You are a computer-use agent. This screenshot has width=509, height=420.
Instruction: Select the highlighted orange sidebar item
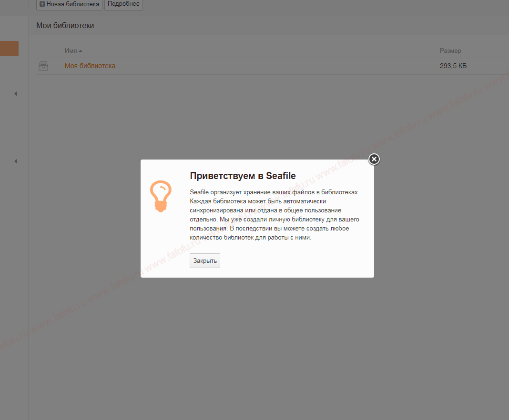point(9,49)
